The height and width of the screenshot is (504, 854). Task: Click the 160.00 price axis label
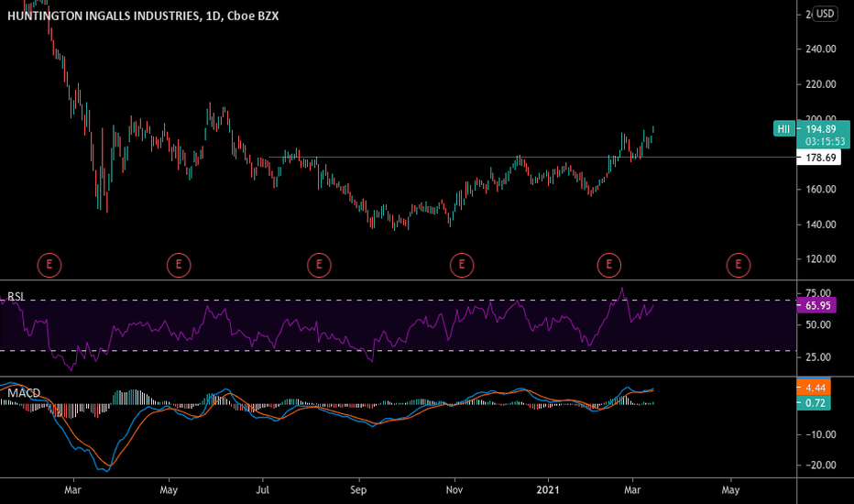[x=821, y=189]
